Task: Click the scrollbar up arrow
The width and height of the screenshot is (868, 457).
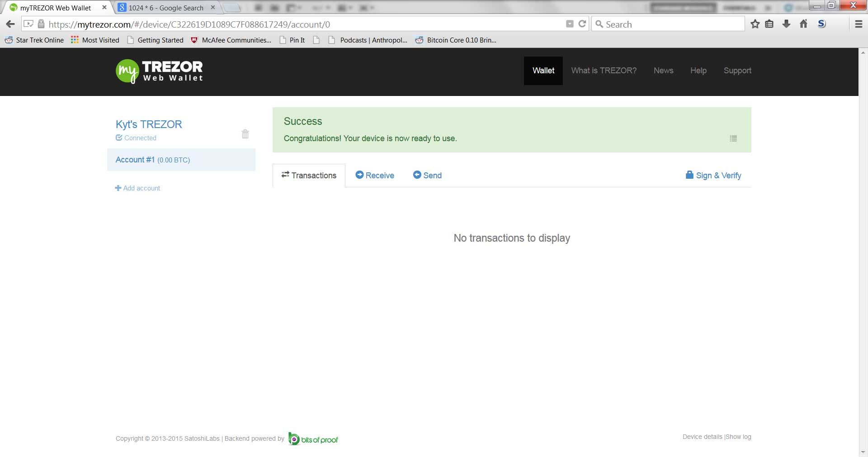Action: 863,52
